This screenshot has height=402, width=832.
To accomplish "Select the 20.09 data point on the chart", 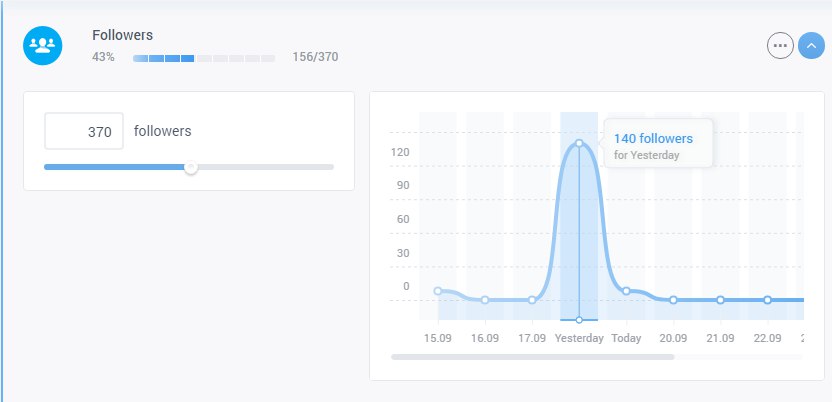I will click(x=673, y=300).
